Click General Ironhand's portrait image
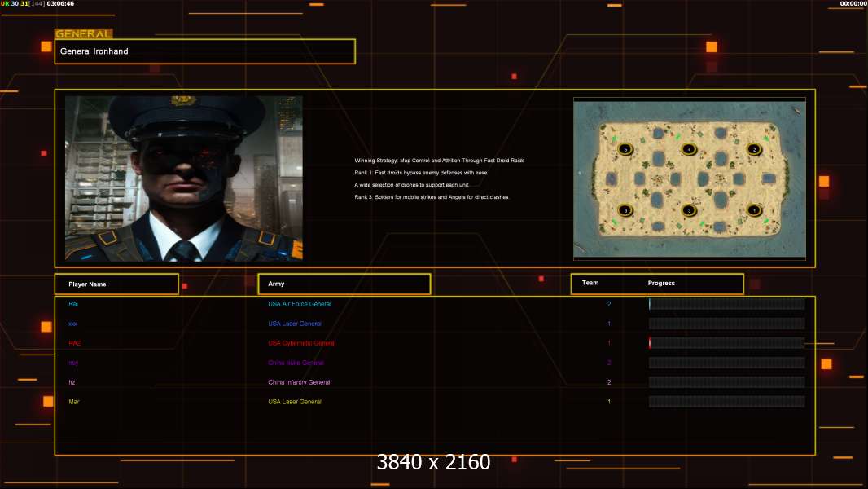This screenshot has height=489, width=868. pyautogui.click(x=184, y=178)
